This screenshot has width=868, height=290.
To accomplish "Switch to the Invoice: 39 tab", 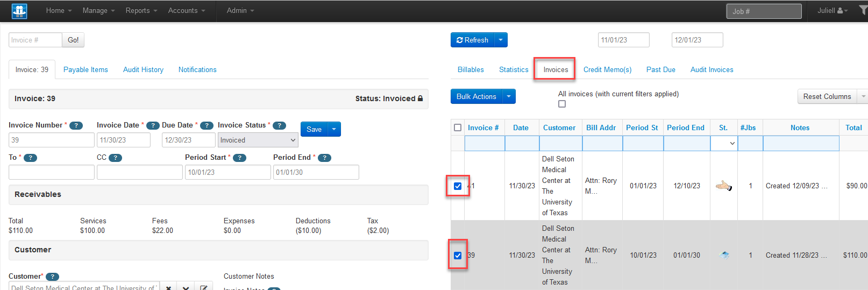I will tap(32, 69).
